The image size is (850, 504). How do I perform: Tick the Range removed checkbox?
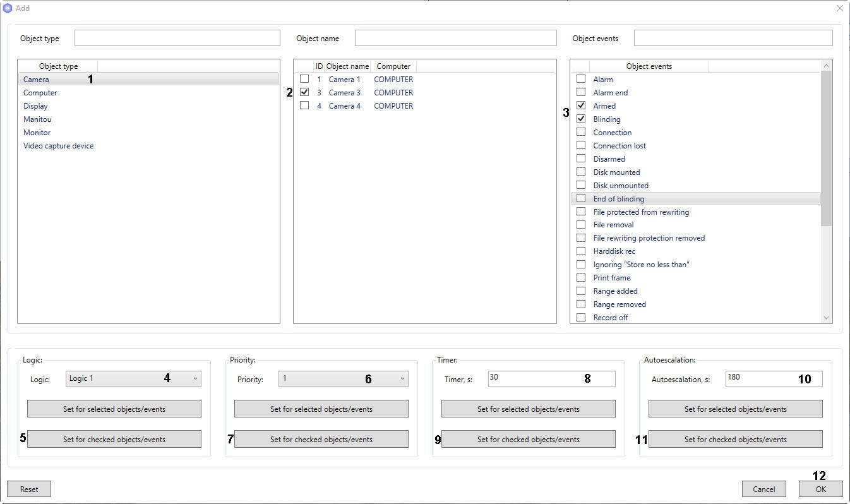[x=581, y=304]
